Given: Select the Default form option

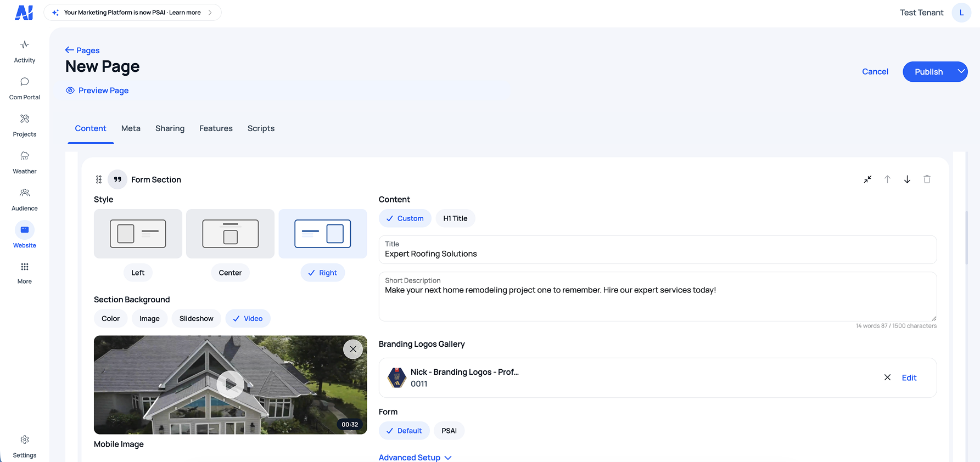Looking at the screenshot, I should [404, 431].
